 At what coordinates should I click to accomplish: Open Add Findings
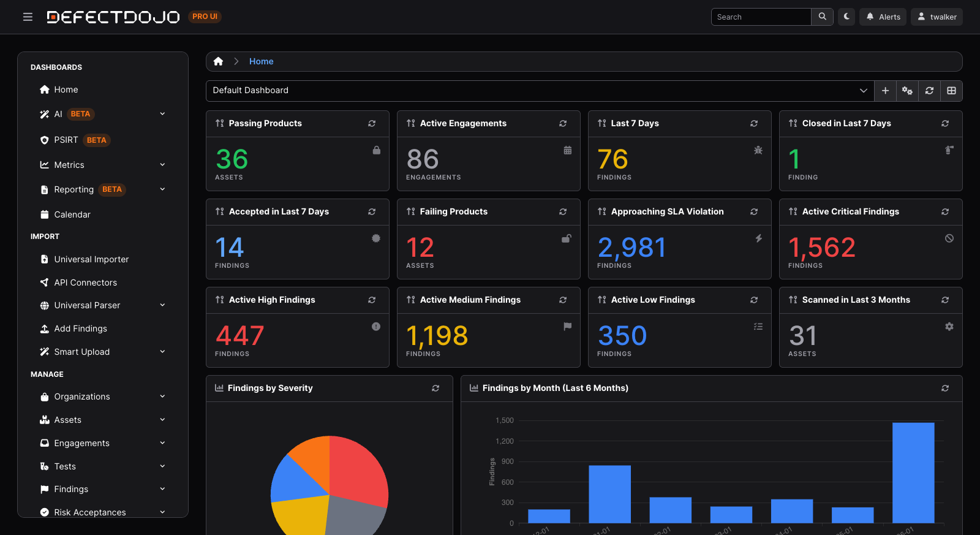point(103,328)
